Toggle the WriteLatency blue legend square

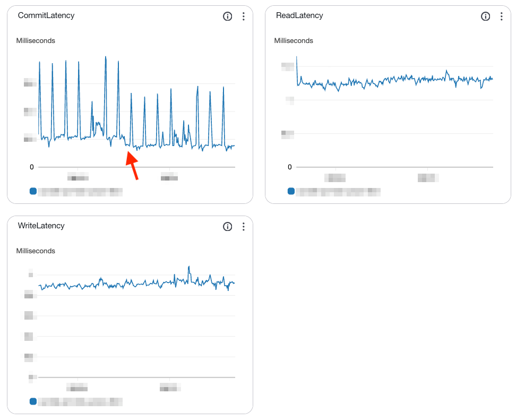(x=33, y=401)
